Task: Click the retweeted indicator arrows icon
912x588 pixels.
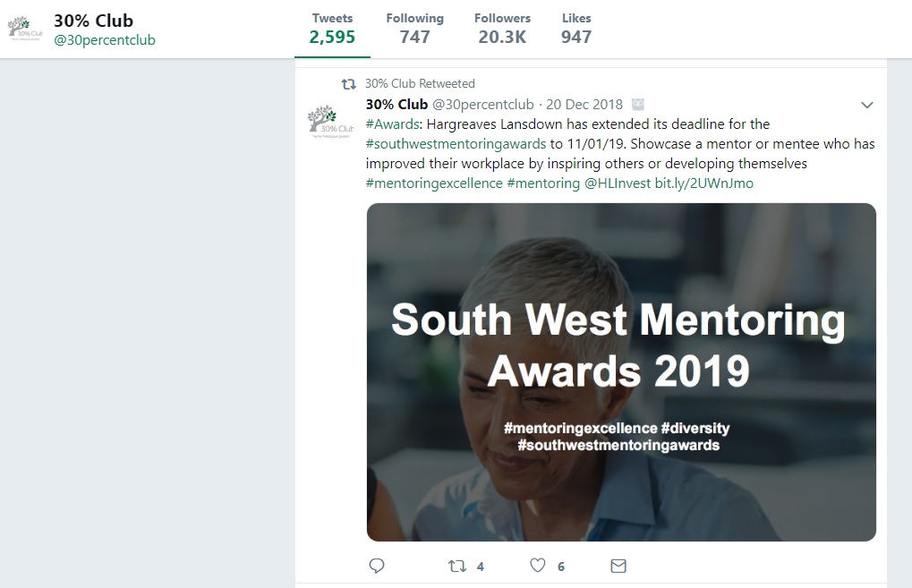Action: (x=348, y=84)
